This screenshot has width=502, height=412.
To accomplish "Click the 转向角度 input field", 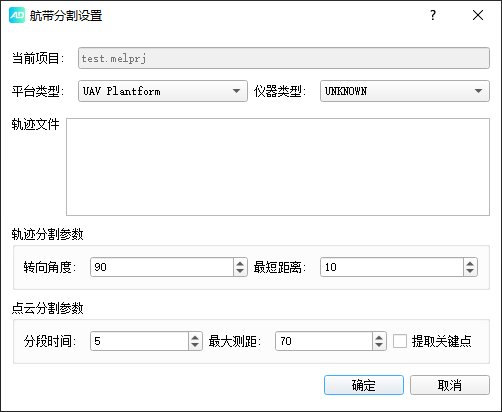I will [162, 267].
